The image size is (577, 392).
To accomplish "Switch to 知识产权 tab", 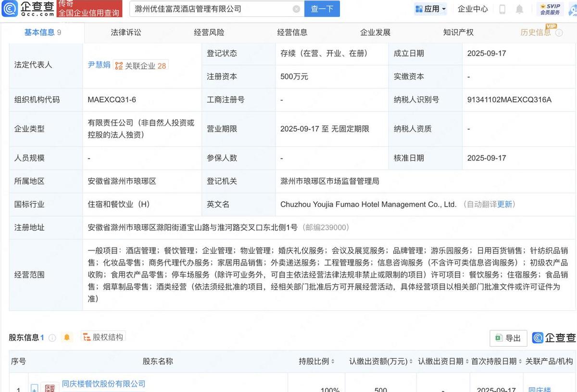I will coord(458,32).
